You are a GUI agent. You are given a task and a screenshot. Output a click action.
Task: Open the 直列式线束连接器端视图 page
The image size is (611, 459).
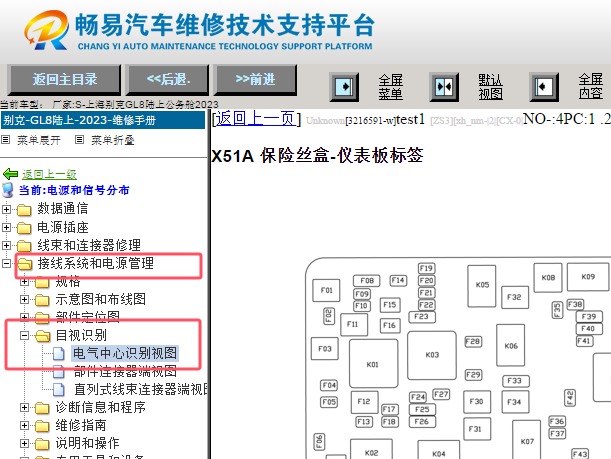[x=140, y=389]
